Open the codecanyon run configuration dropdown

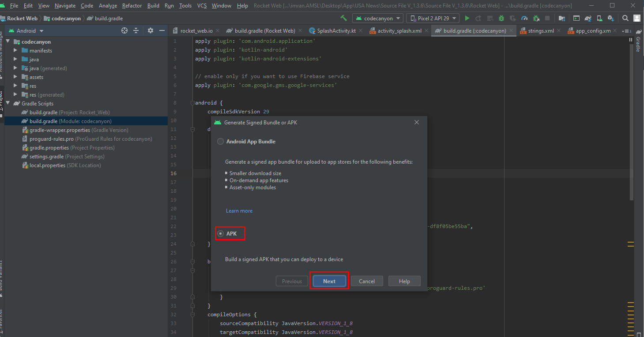tap(378, 18)
